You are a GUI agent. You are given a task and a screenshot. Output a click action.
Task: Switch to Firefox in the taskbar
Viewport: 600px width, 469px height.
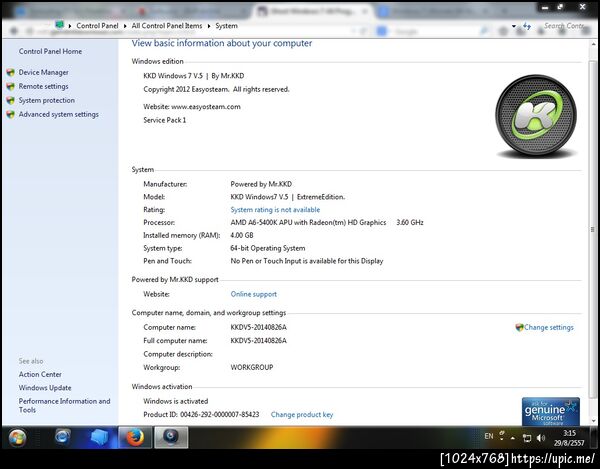(135, 437)
